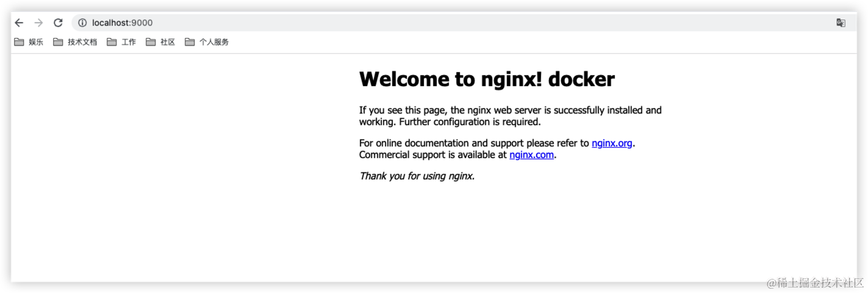Click the 'If you see this page' paragraph
Viewport: 868px width, 293px height.
tap(511, 116)
